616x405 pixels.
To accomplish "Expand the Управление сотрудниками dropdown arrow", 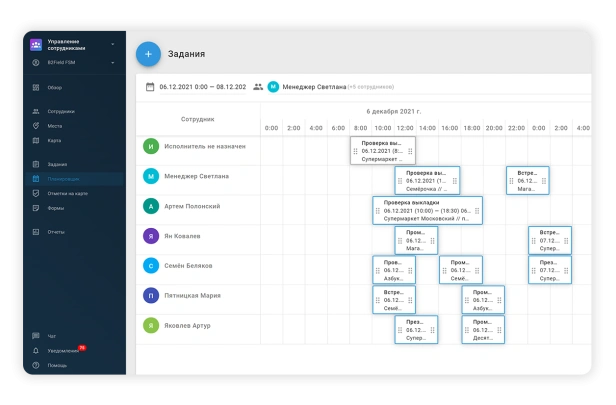I will point(113,44).
